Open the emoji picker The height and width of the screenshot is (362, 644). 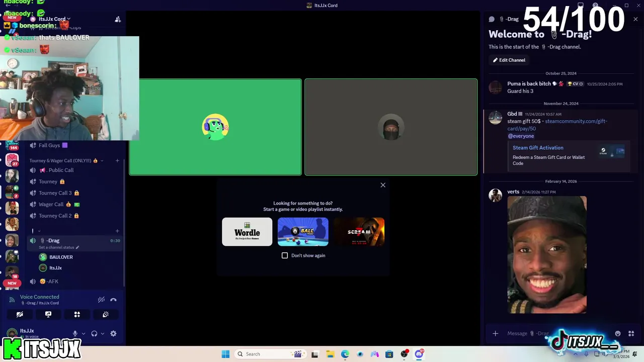(618, 333)
